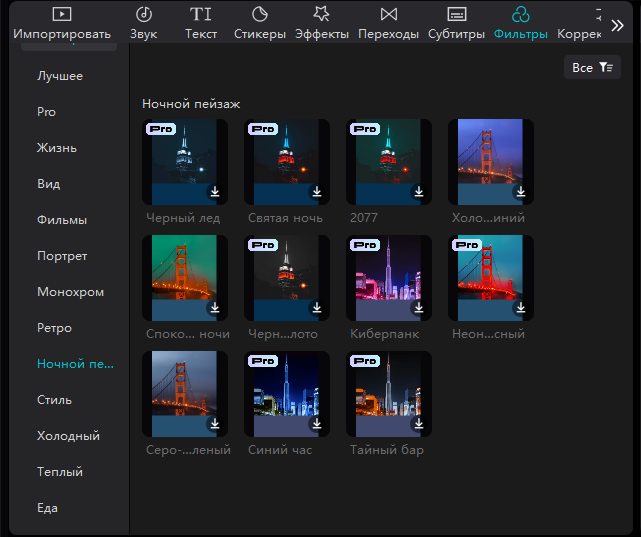Open the Субтитры subtitles tab
The height and width of the screenshot is (537, 641).
click(457, 23)
